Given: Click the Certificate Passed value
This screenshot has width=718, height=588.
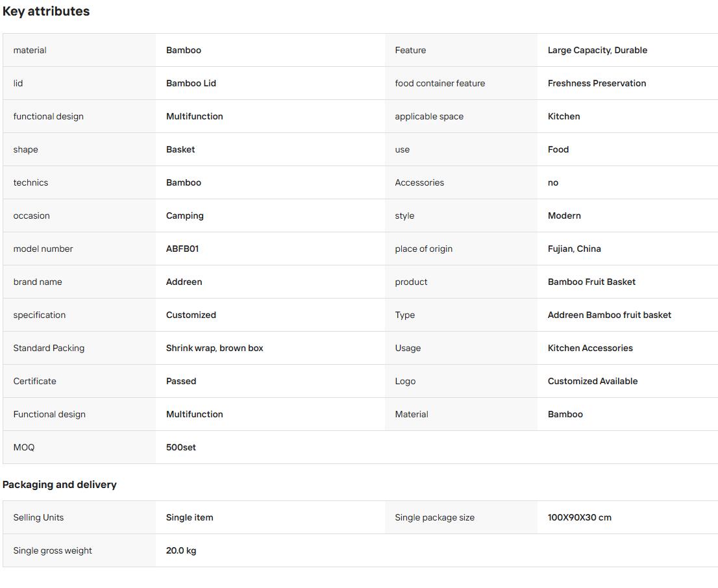Looking at the screenshot, I should point(181,381).
